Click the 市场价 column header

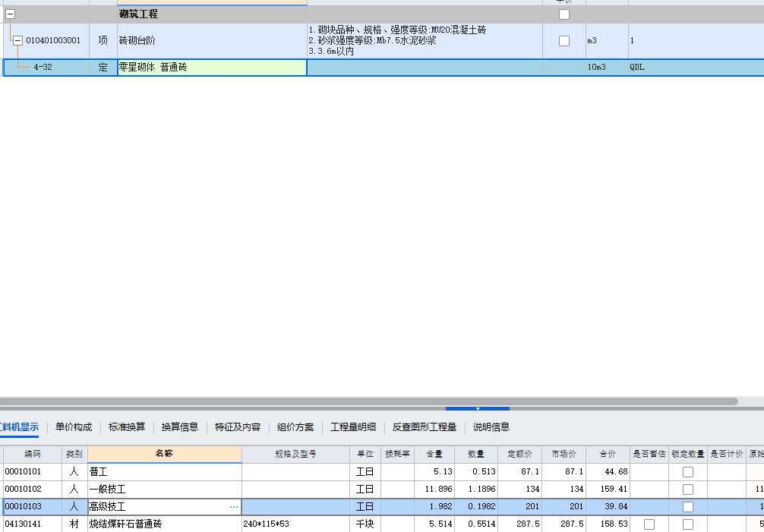564,454
